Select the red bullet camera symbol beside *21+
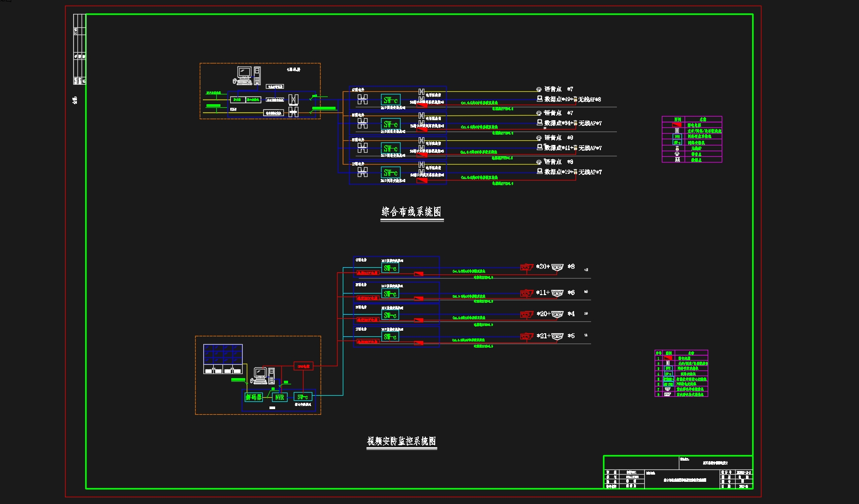Viewport: 859px width, 504px height. [527, 336]
